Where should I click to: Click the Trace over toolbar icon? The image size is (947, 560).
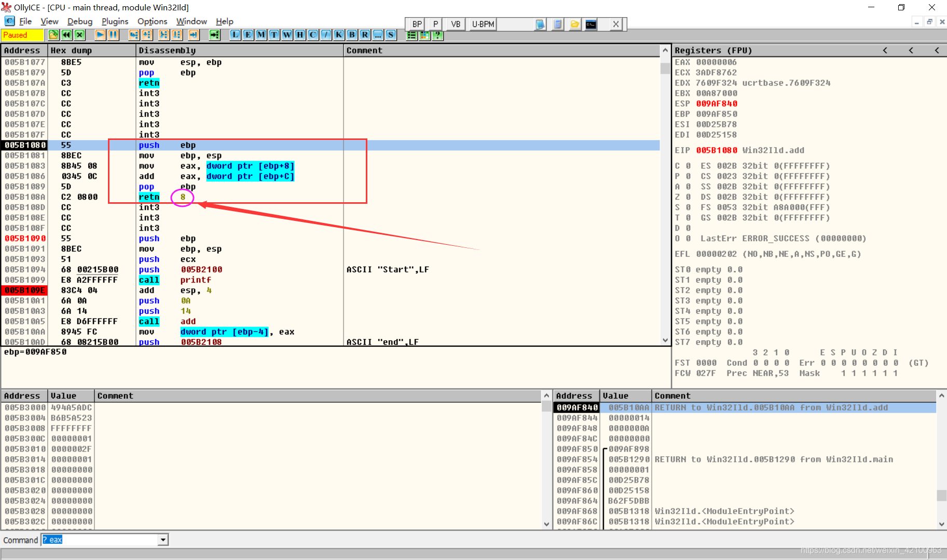pos(177,35)
